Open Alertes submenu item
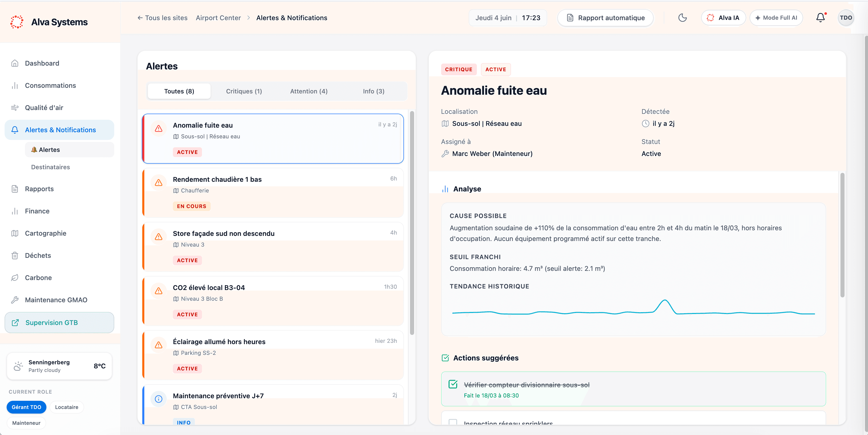868x435 pixels. (69, 150)
